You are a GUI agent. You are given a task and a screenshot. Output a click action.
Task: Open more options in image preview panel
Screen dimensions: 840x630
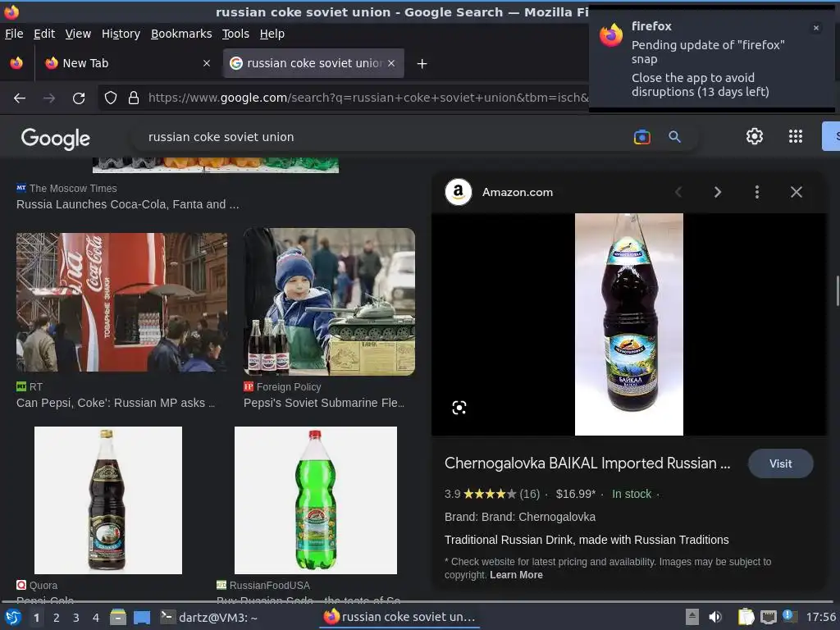click(x=757, y=192)
